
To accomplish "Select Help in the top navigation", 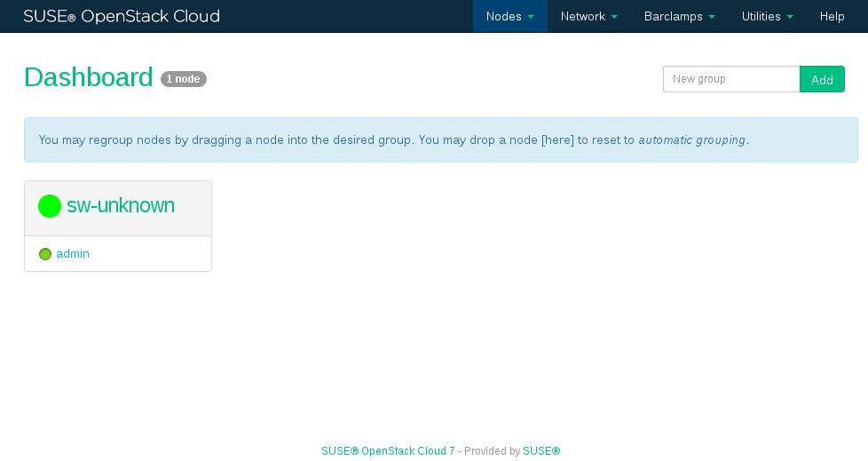I will tap(832, 16).
